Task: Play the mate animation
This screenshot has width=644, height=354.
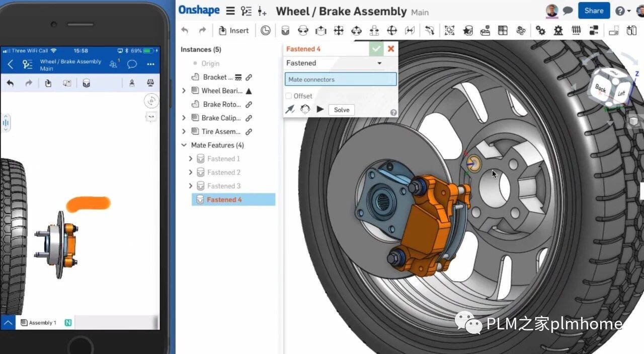Action: (320, 109)
